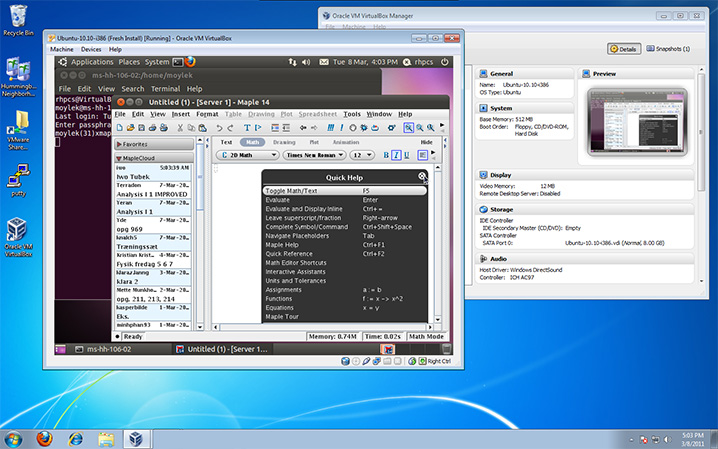Insert Maple prompt with the [> icon

[x=258, y=128]
